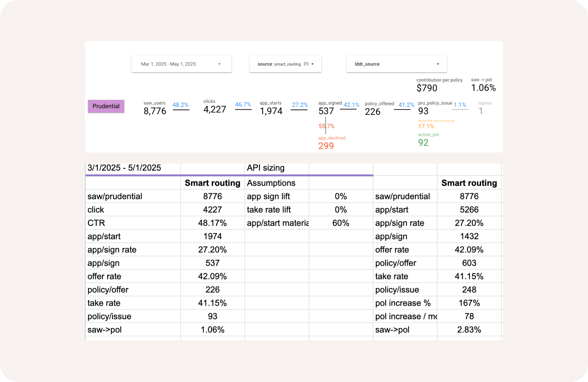The width and height of the screenshot is (588, 382).
Task: Expand the source smart_routing filter dropdown
Action: [285, 64]
